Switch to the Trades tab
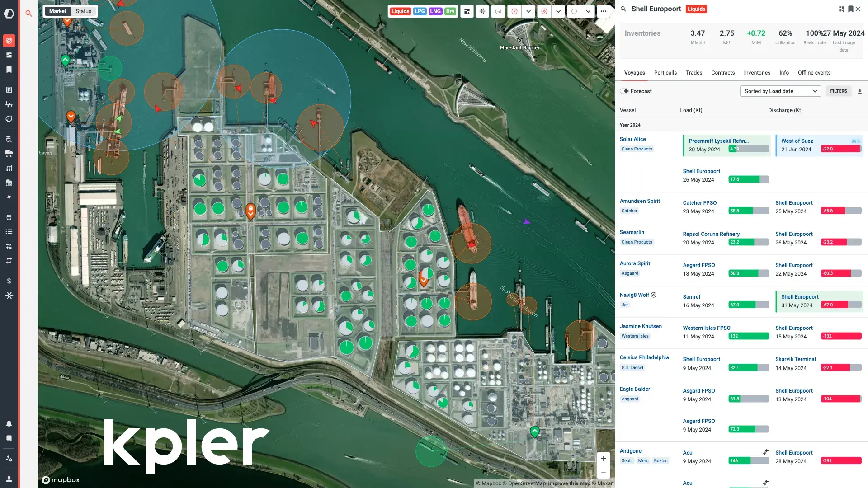868x488 pixels. point(694,72)
